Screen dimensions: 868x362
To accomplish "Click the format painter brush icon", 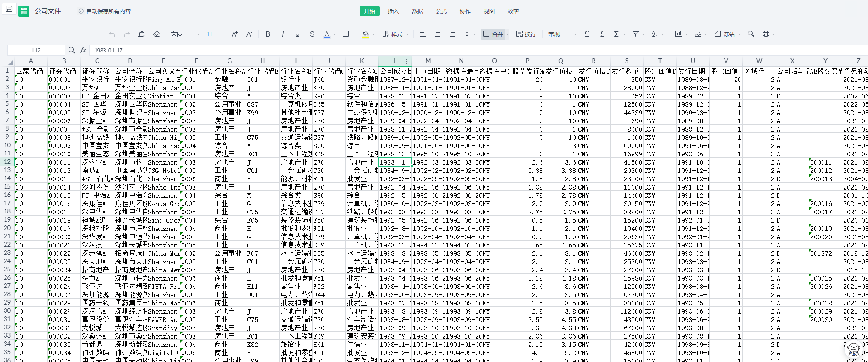I will click(142, 34).
